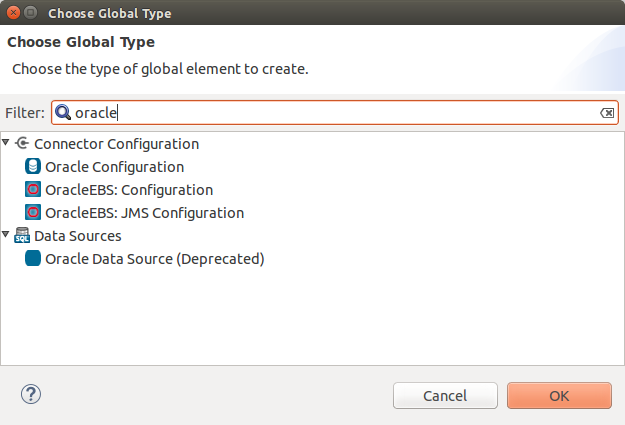Screen dimensions: 625x425
Task: Click inside the Filter text field
Action: (x=335, y=112)
